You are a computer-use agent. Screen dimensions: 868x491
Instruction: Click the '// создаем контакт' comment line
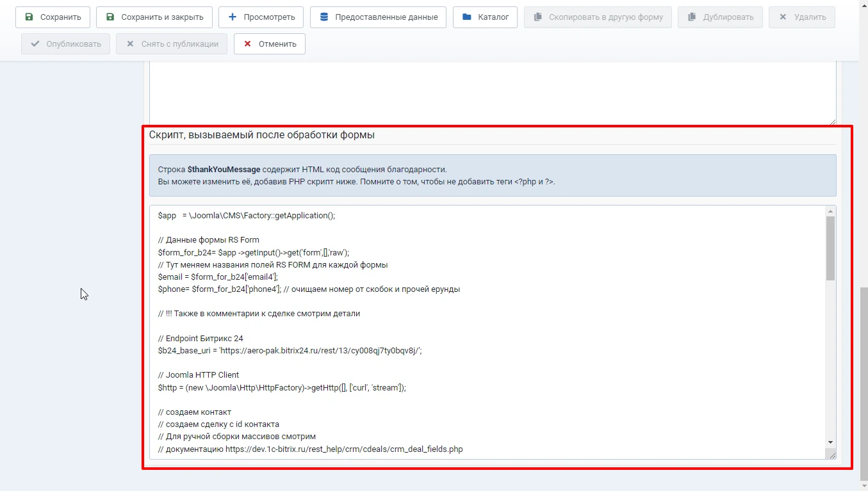[x=195, y=412]
